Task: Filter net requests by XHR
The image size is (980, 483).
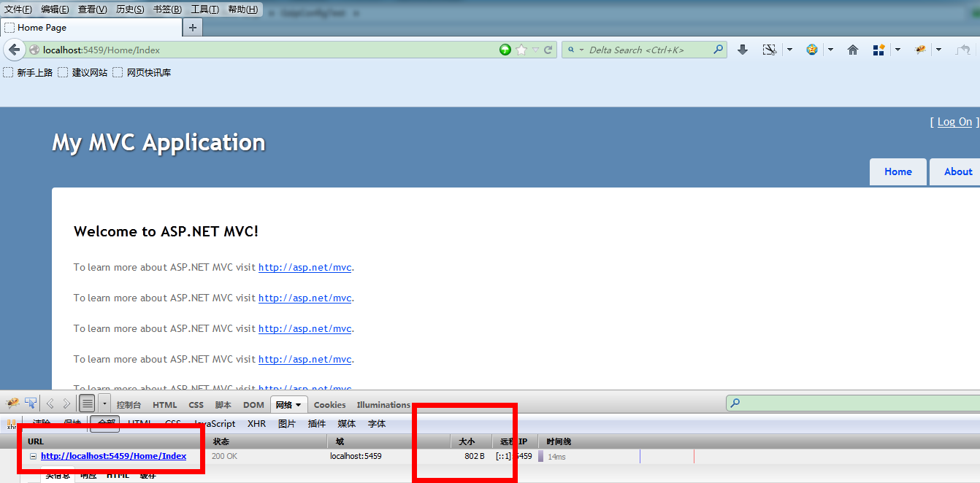Action: point(257,424)
